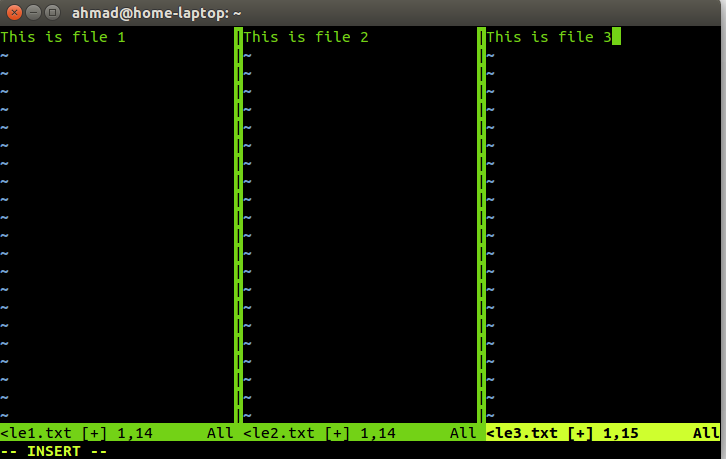Click the -- INSERT -- mode indicator
The height and width of the screenshot is (459, 726).
pyautogui.click(x=54, y=451)
